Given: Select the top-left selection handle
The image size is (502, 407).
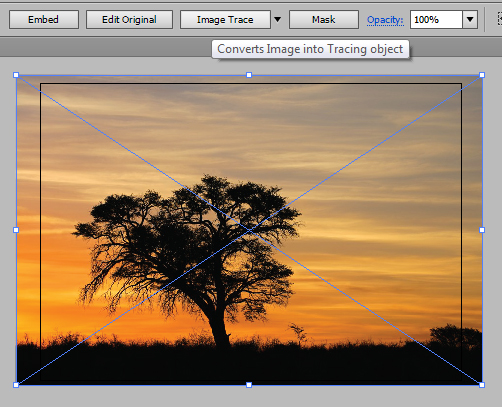Looking at the screenshot, I should (x=16, y=75).
